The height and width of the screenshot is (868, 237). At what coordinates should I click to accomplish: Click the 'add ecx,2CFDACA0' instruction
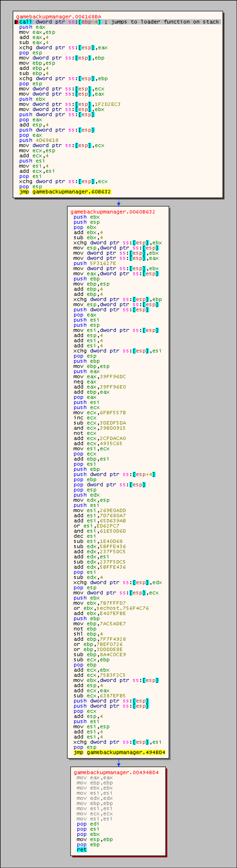[99, 438]
